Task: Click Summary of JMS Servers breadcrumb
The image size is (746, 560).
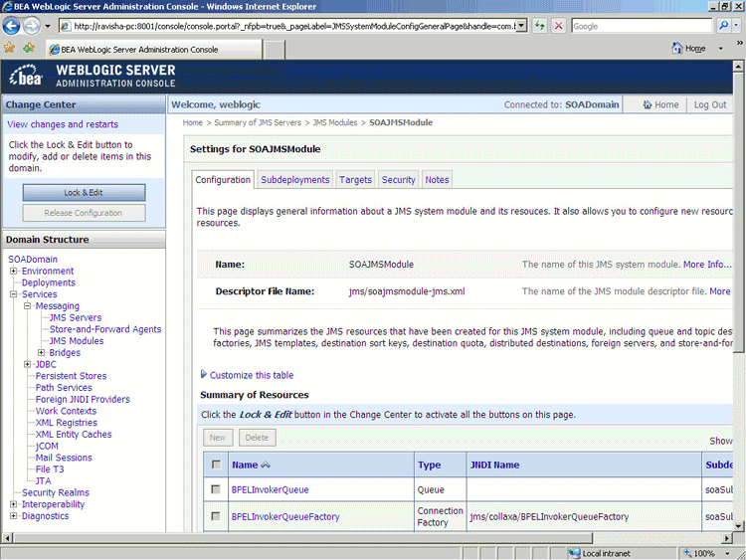Action: click(258, 122)
